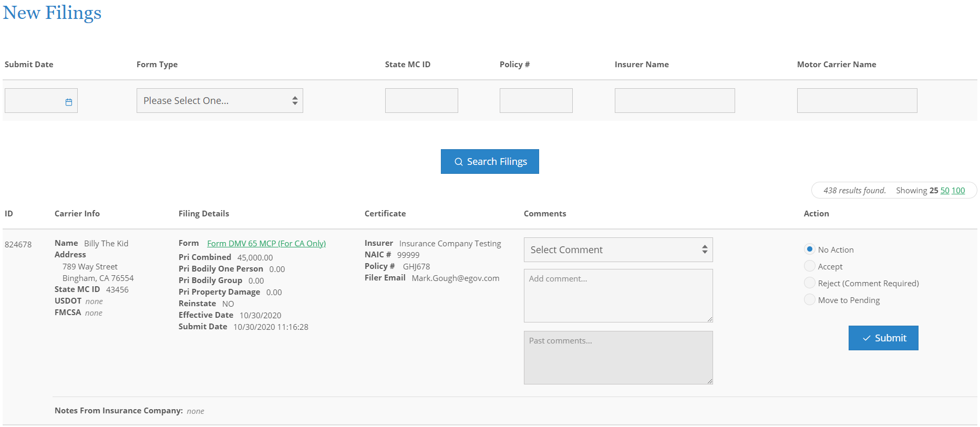Open Form DMV 65 MCP link
Viewport: 980px width, 427px height.
coord(266,243)
